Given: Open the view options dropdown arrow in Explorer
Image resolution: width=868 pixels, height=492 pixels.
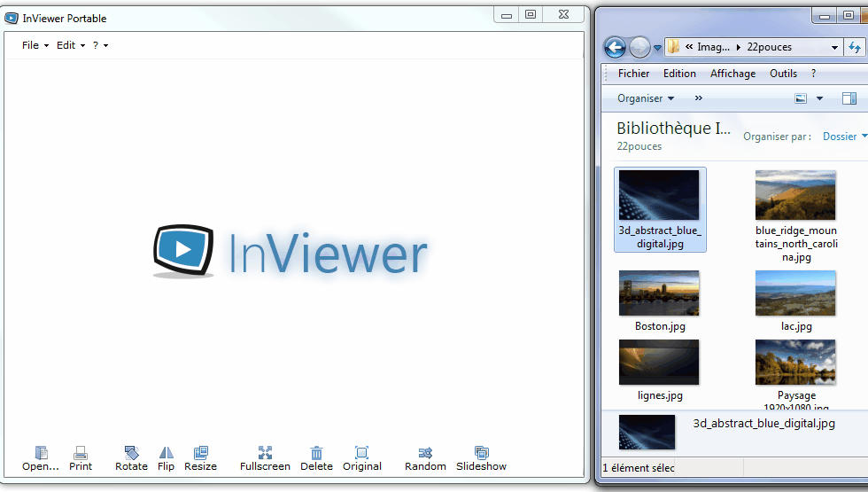Looking at the screenshot, I should click(820, 98).
